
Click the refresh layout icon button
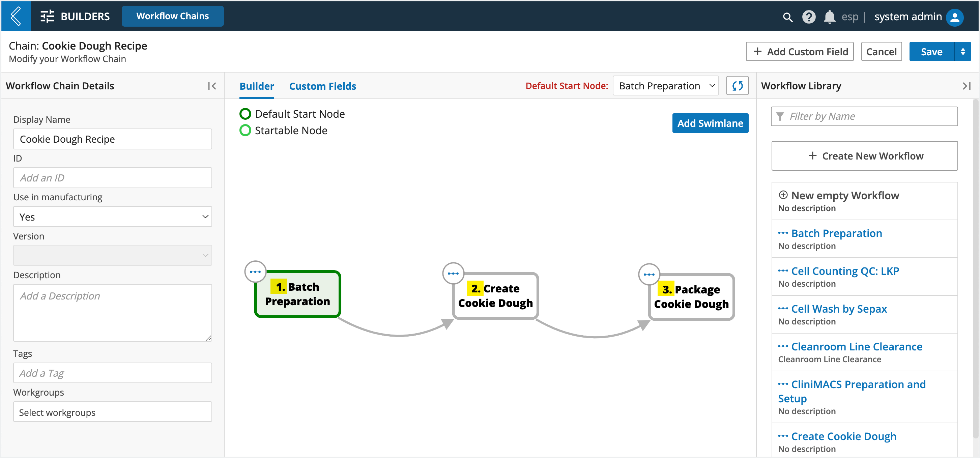tap(737, 86)
